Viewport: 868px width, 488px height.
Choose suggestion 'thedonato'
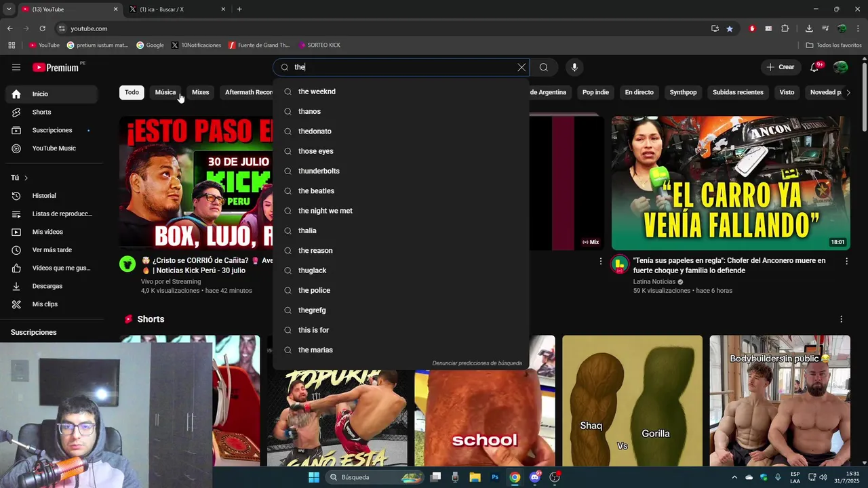[x=401, y=131]
